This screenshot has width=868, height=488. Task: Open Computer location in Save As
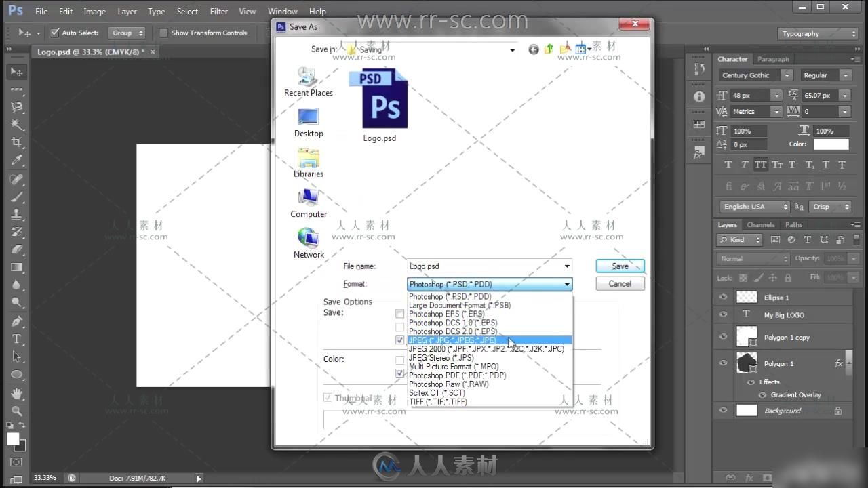click(x=309, y=203)
